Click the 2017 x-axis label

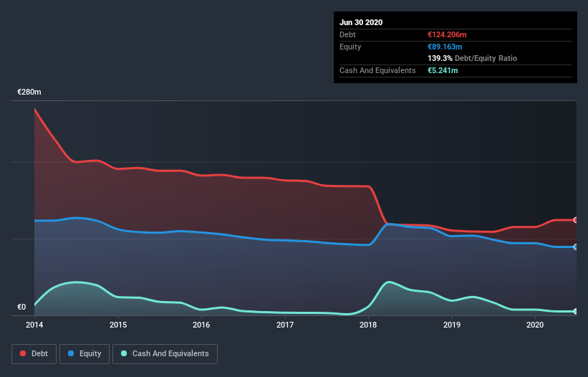pos(285,325)
